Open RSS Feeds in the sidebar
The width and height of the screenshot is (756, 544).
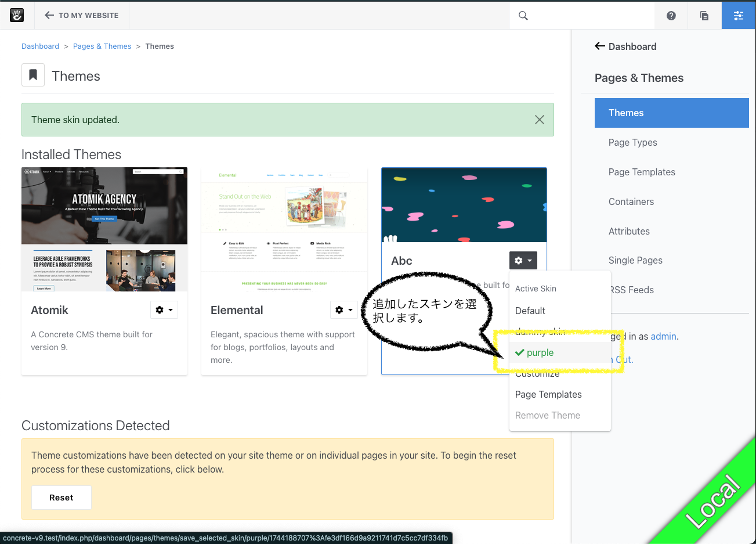click(632, 290)
